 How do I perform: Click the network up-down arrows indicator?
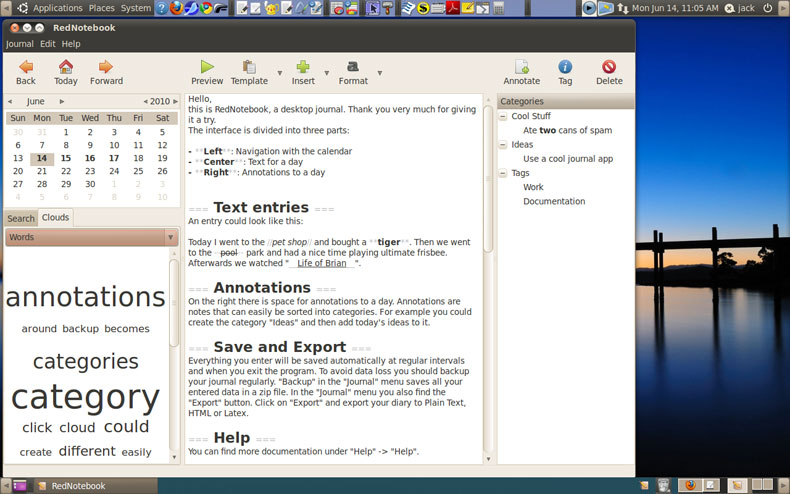pyautogui.click(x=623, y=8)
